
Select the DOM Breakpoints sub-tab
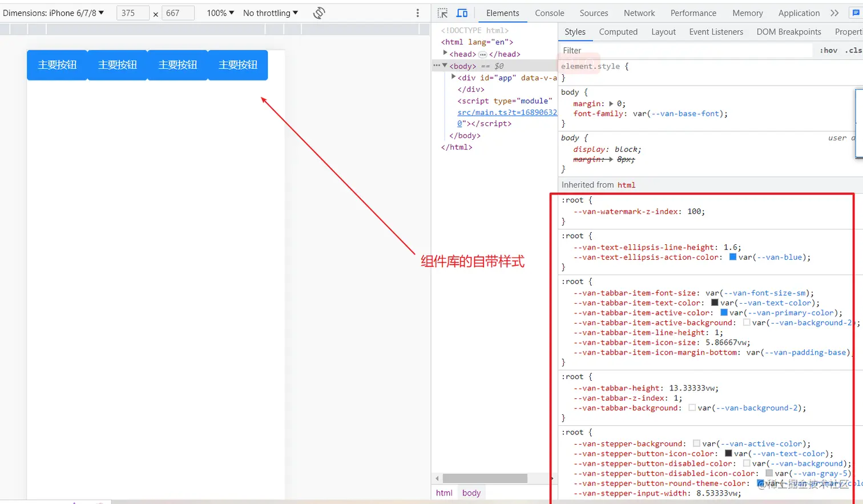click(x=789, y=32)
